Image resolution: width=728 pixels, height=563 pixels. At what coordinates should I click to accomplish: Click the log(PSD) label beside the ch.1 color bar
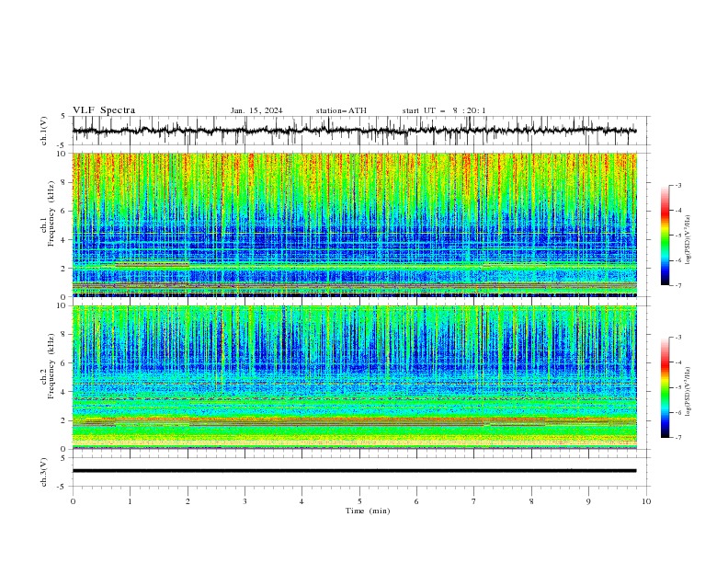[688, 240]
